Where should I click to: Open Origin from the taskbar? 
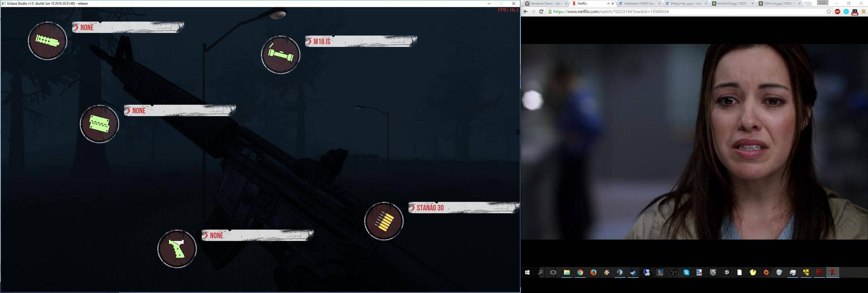click(x=766, y=273)
